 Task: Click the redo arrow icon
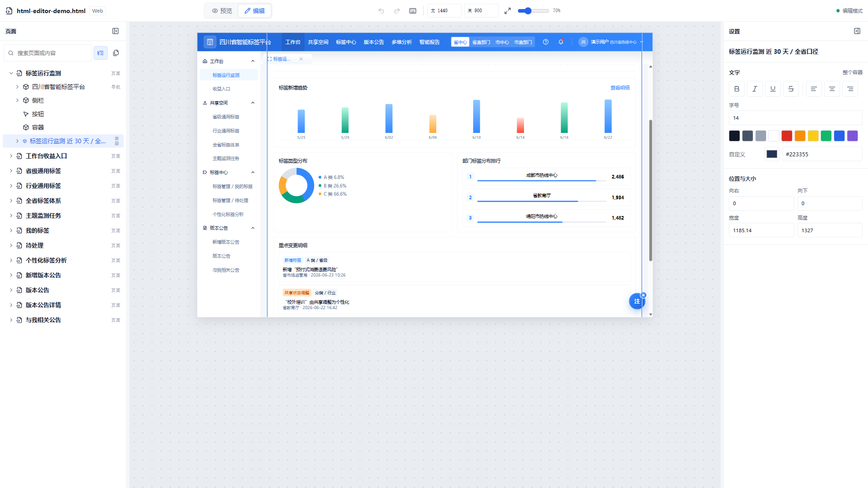(x=397, y=11)
